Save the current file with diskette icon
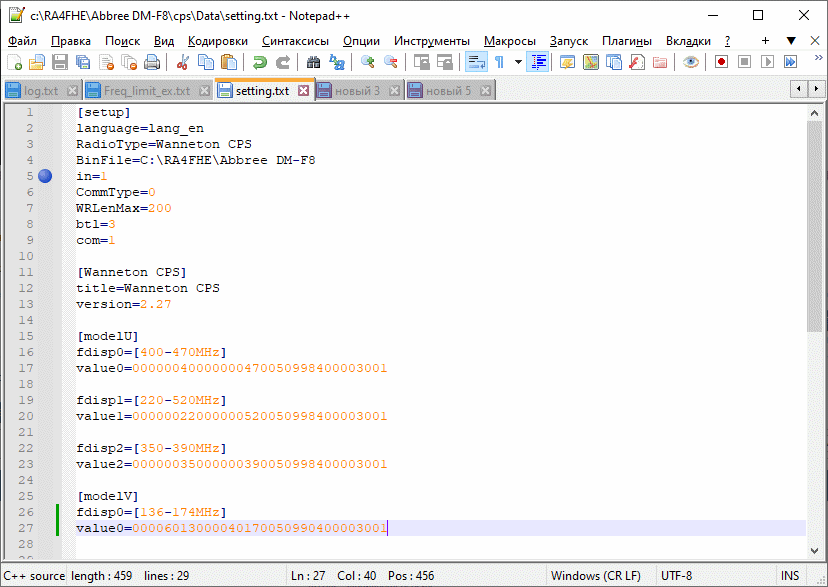Image resolution: width=828 pixels, height=587 pixels. [x=60, y=62]
